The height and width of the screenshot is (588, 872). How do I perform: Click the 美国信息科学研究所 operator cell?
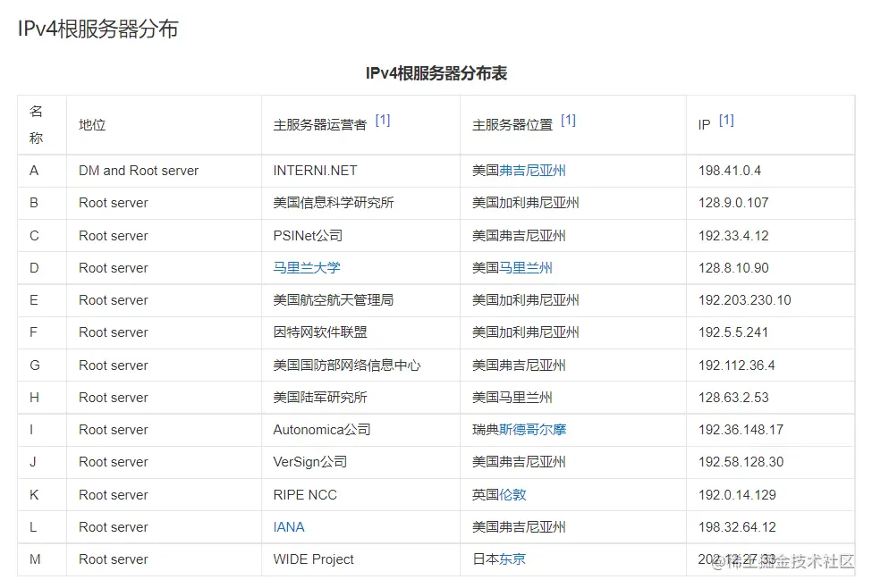(361, 203)
